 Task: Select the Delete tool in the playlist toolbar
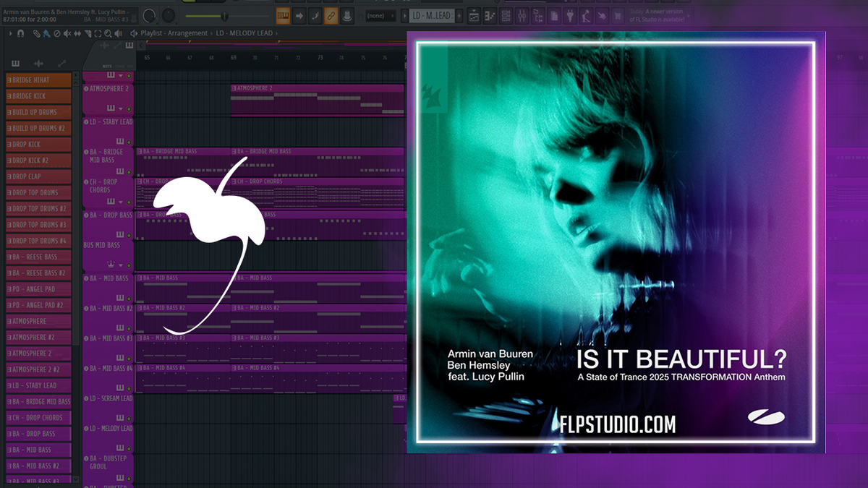(57, 33)
